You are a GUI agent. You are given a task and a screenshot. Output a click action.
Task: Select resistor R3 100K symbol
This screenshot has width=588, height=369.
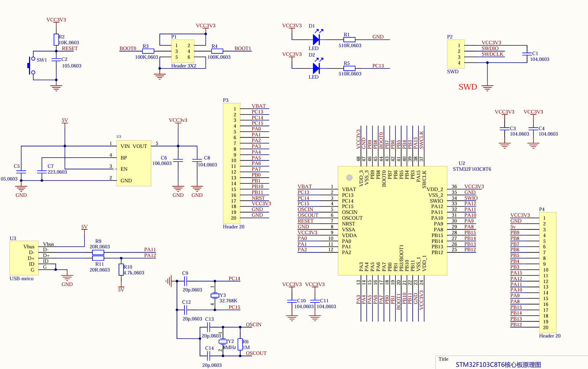pos(148,51)
